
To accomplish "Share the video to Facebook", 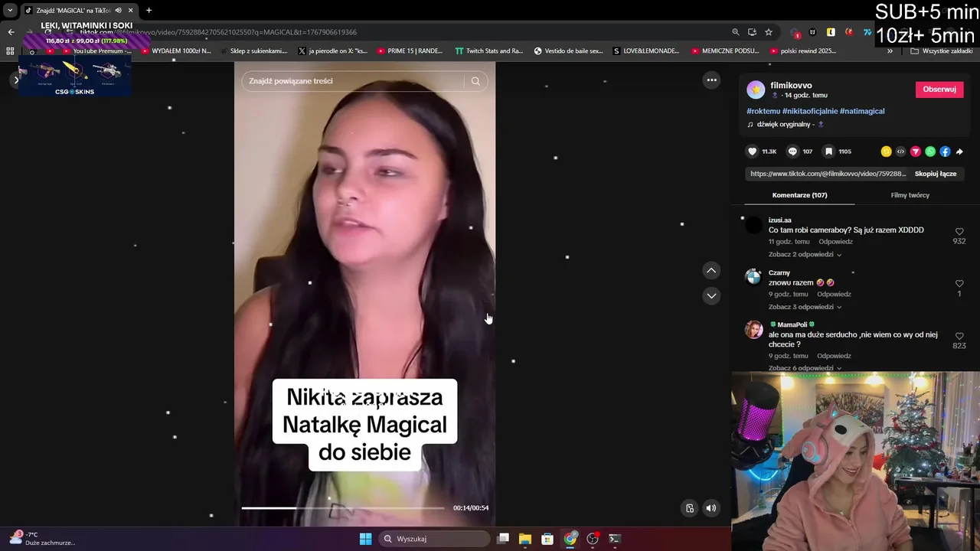I will pos(945,152).
